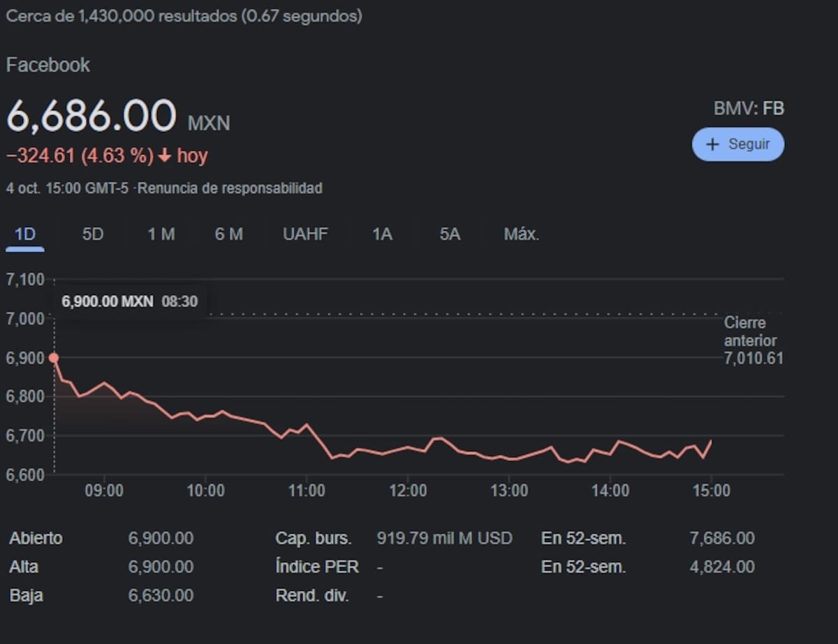Click the 52-week high value 7,686.00
This screenshot has height=644, width=838.
pyautogui.click(x=722, y=539)
